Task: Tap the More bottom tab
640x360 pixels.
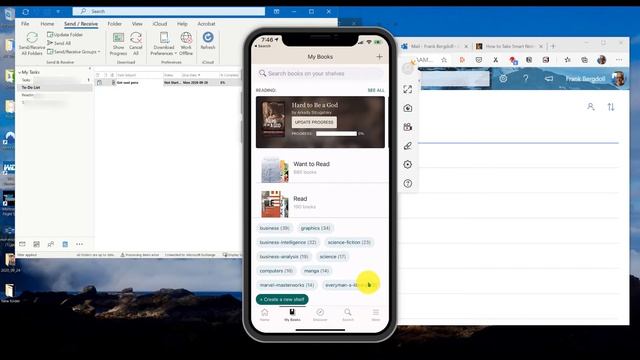Action: 376,315
